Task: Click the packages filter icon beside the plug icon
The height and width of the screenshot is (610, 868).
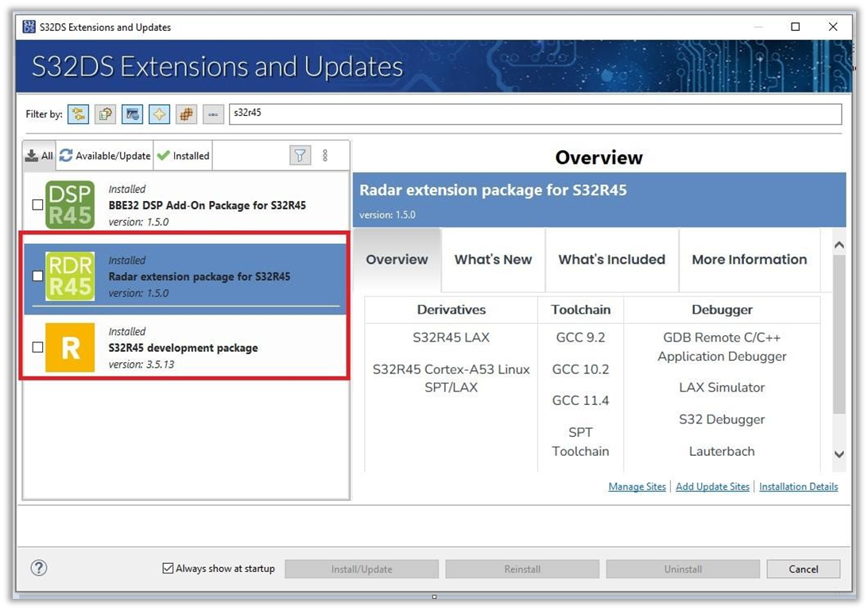Action: (105, 114)
